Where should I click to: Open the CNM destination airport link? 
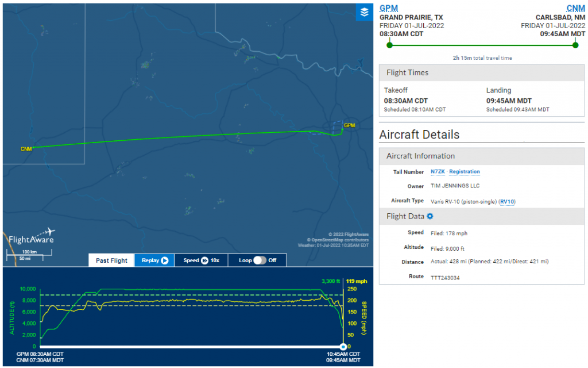[x=575, y=8]
